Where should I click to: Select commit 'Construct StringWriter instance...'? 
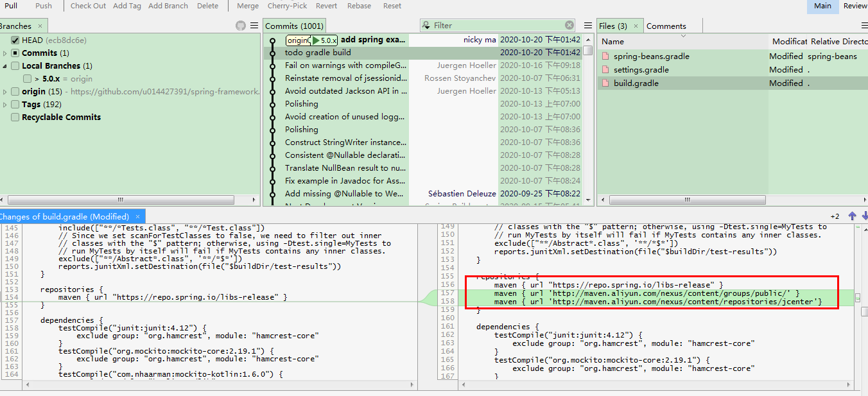point(423,142)
